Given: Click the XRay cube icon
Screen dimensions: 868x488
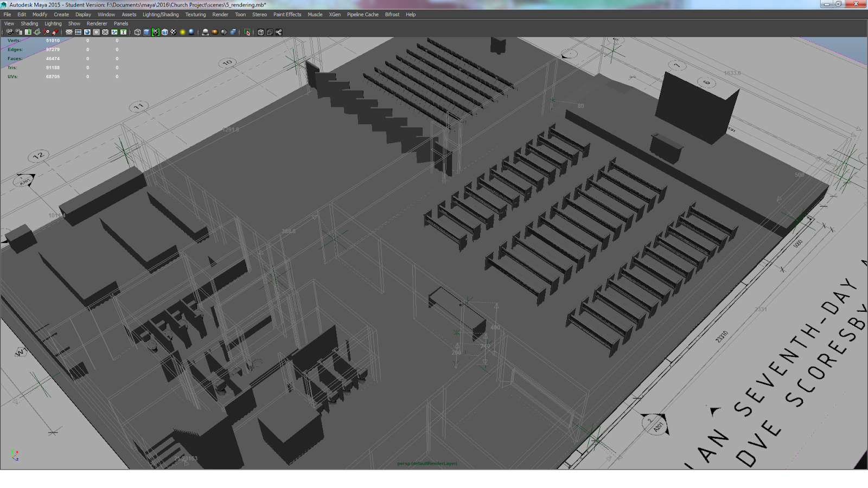Looking at the screenshot, I should pos(260,32).
